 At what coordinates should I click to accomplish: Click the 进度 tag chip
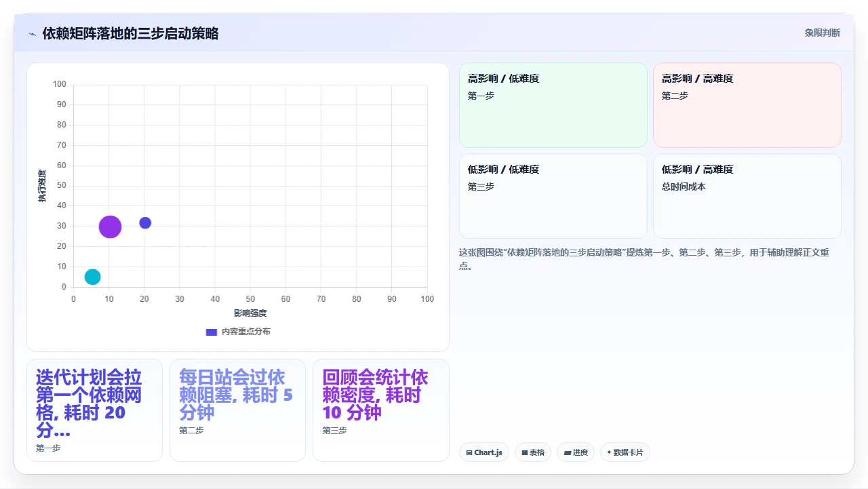coord(576,452)
